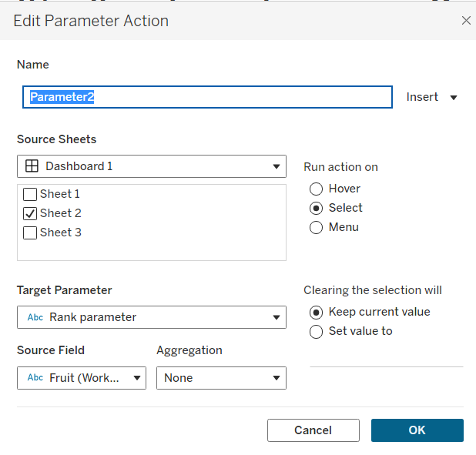Select Keep current value option
Viewport: 476px width, 455px height.
point(316,312)
